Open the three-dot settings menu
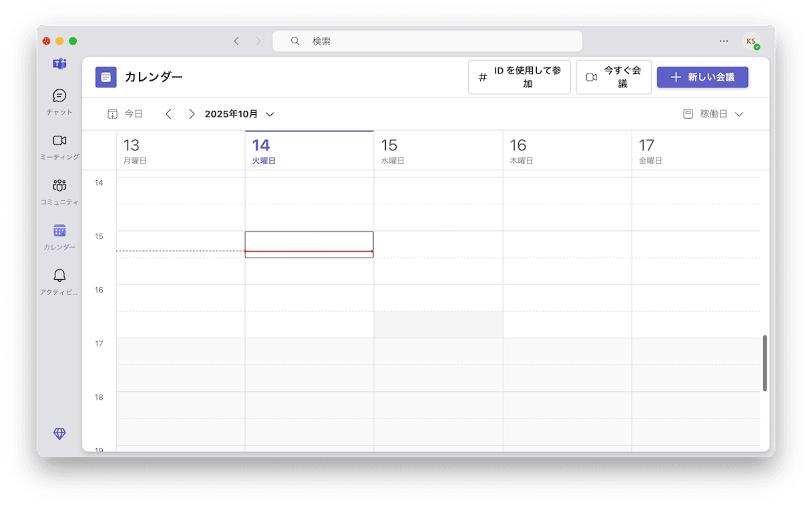 click(x=724, y=41)
